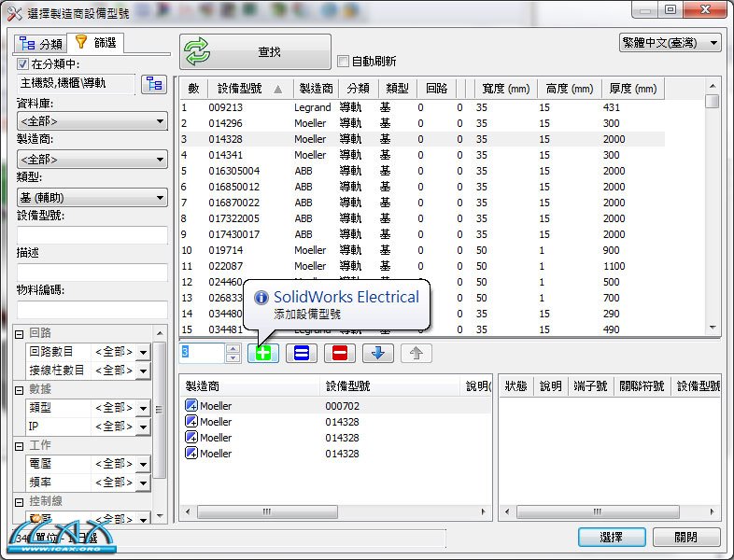Image resolution: width=734 pixels, height=560 pixels.
Task: Uncheck the 在分類中 checkbox
Action: pos(23,64)
